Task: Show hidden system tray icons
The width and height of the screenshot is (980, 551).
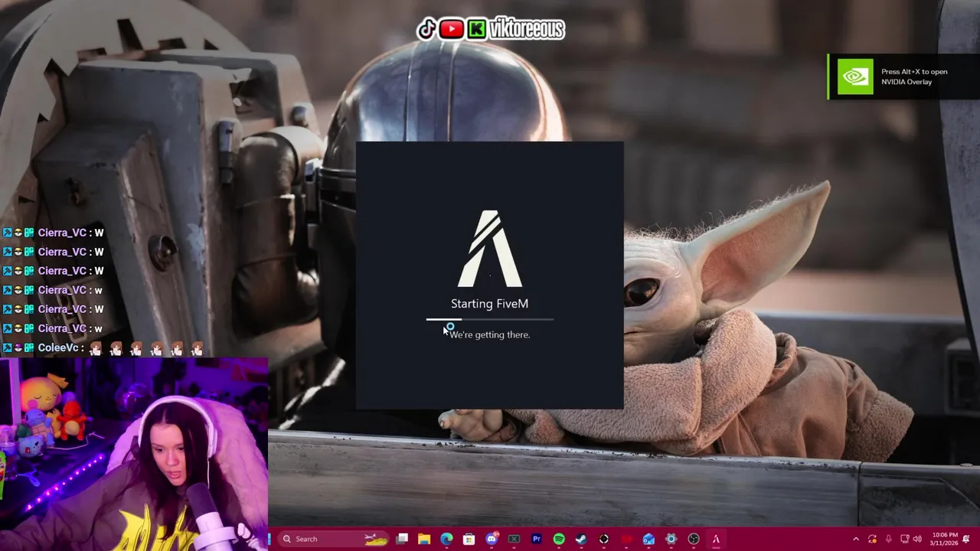Action: [856, 539]
